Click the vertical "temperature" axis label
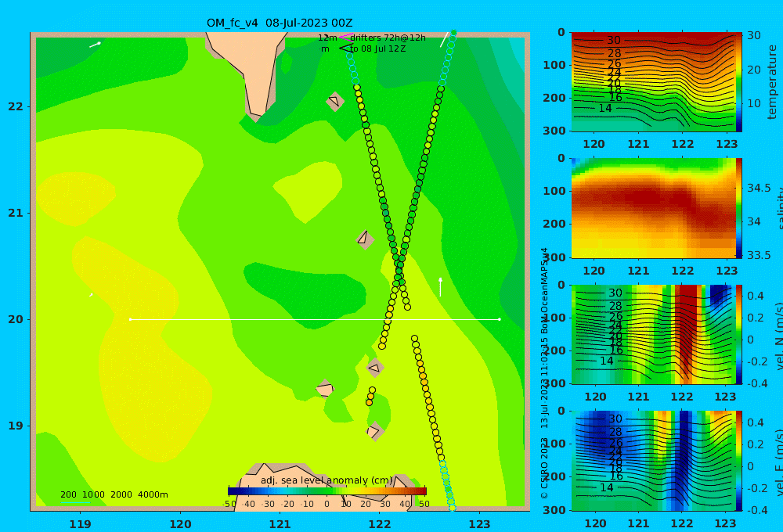 coord(772,82)
